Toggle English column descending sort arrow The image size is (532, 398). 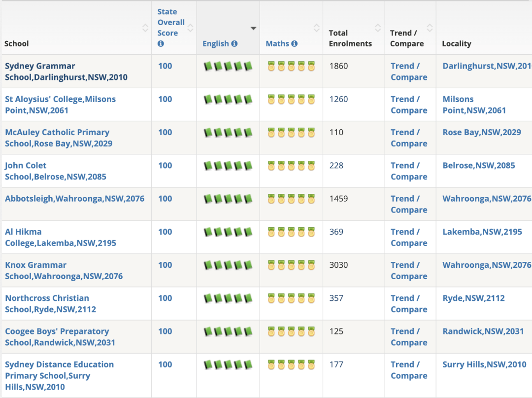point(254,28)
